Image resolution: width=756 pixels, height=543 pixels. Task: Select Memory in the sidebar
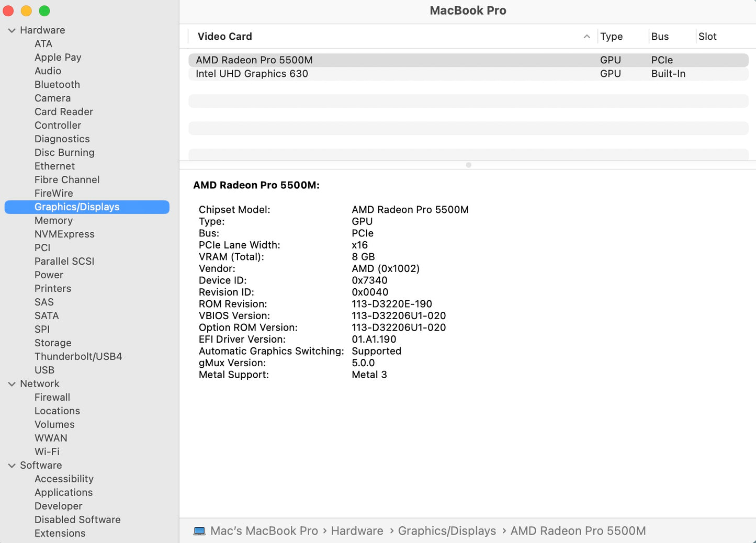pos(53,220)
